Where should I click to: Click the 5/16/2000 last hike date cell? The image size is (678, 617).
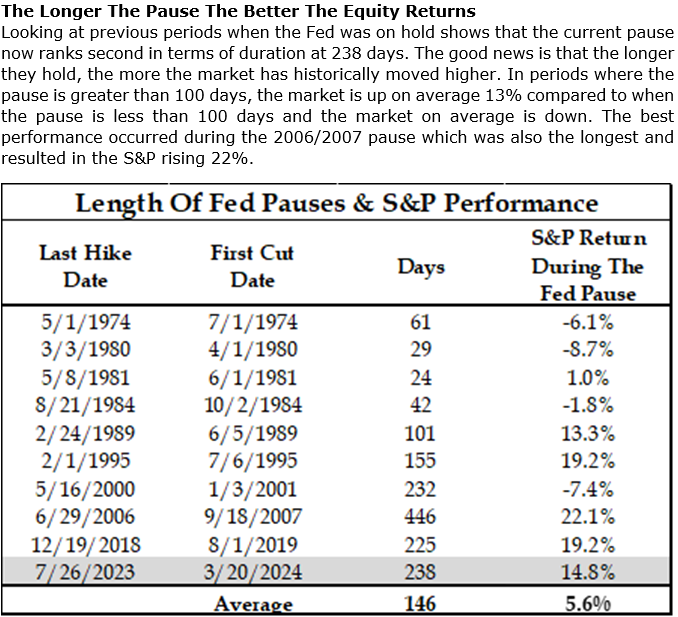click(85, 489)
